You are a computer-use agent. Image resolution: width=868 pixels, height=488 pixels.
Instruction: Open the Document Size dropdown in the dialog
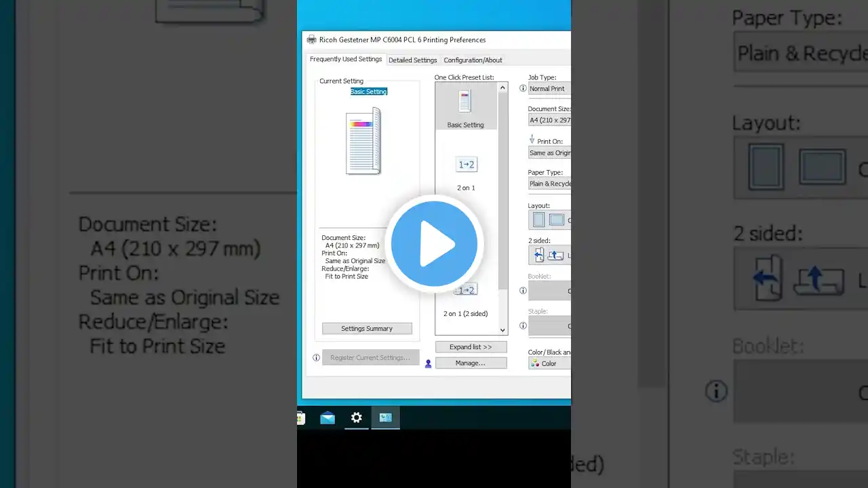click(x=549, y=120)
